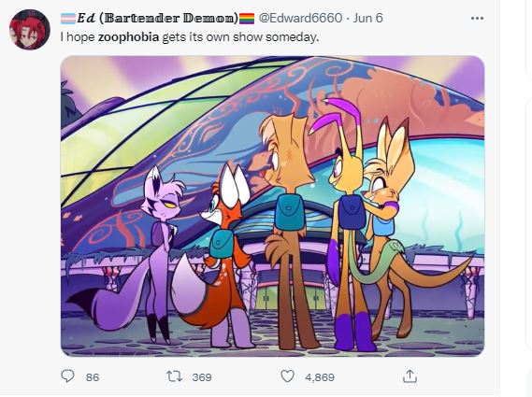Image resolution: width=532 pixels, height=397 pixels.
Task: Open the share upload arrow icon
Action: [410, 376]
